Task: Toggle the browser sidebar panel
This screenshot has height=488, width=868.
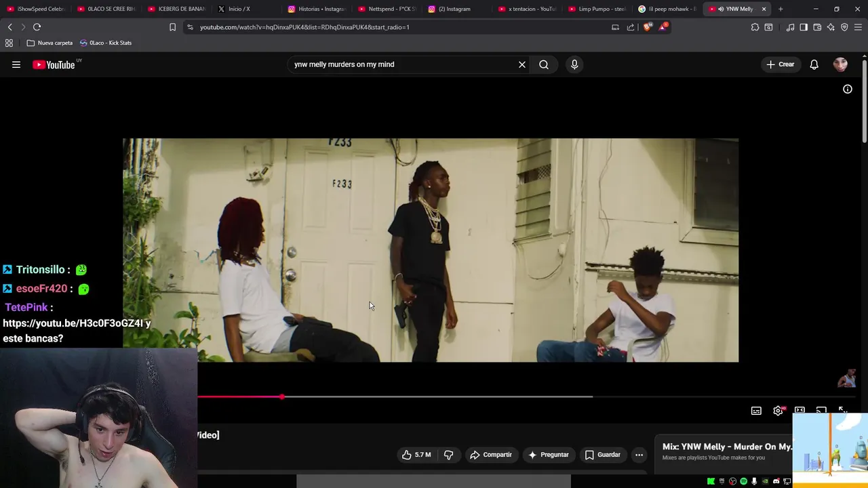Action: [804, 27]
